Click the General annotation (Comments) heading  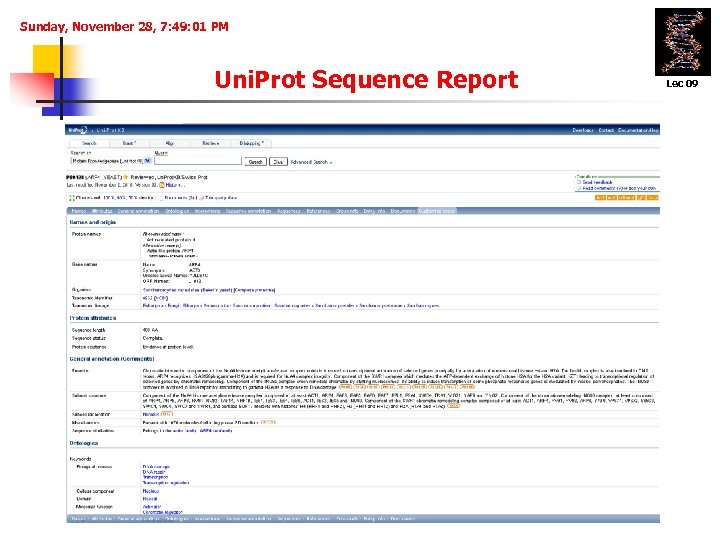coord(112,359)
